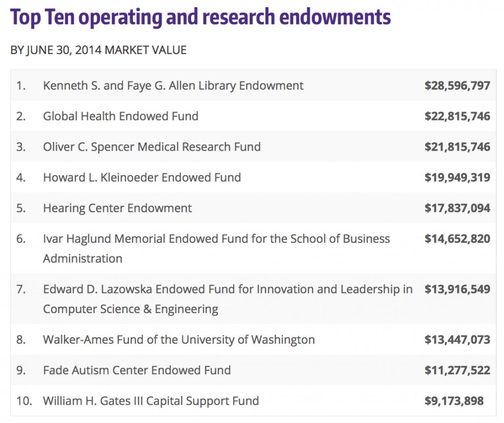Click the "Top Ten operating and research endowments" heading
504x423 pixels.
200,18
